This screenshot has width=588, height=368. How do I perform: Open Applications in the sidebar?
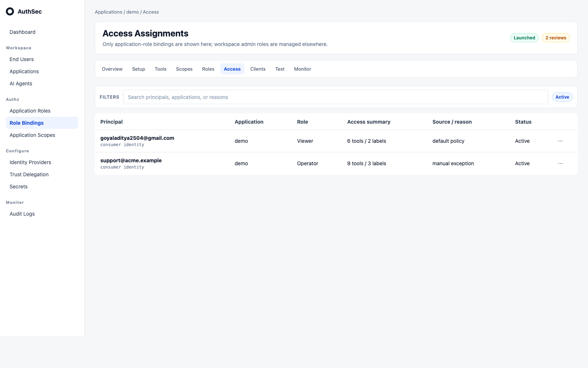pos(42,71)
